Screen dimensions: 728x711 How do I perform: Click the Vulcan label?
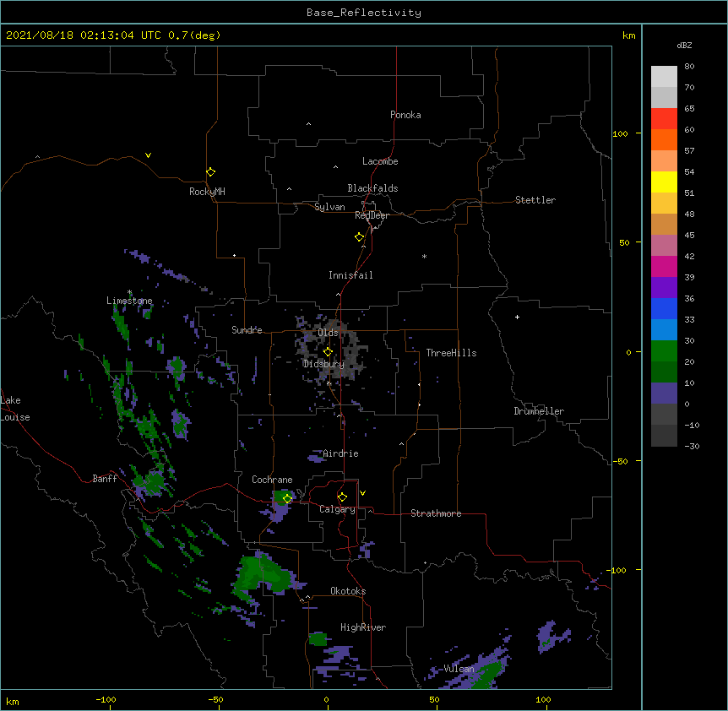459,669
